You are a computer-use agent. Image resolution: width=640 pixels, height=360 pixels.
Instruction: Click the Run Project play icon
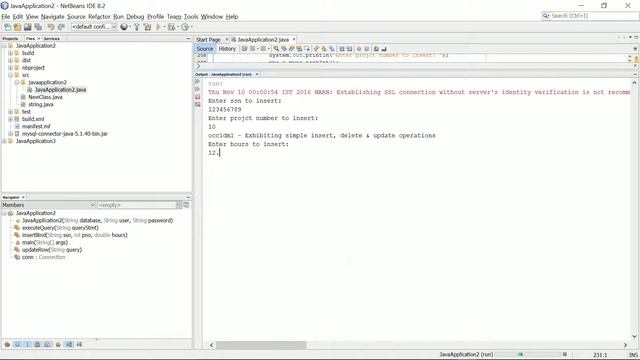click(x=159, y=27)
